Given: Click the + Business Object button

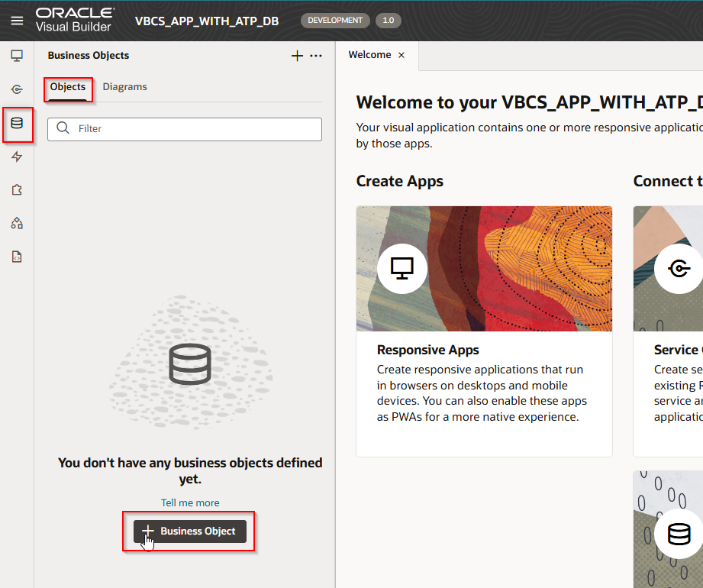Looking at the screenshot, I should click(x=190, y=531).
